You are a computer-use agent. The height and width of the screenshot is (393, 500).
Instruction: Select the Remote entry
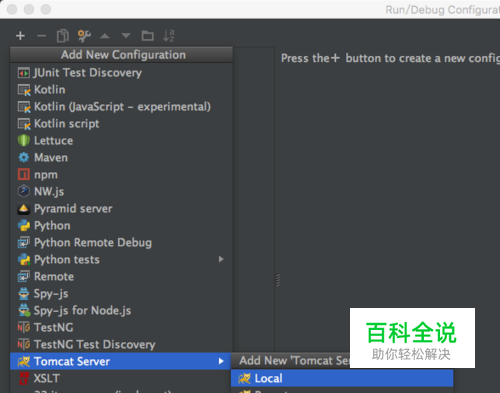(121, 277)
